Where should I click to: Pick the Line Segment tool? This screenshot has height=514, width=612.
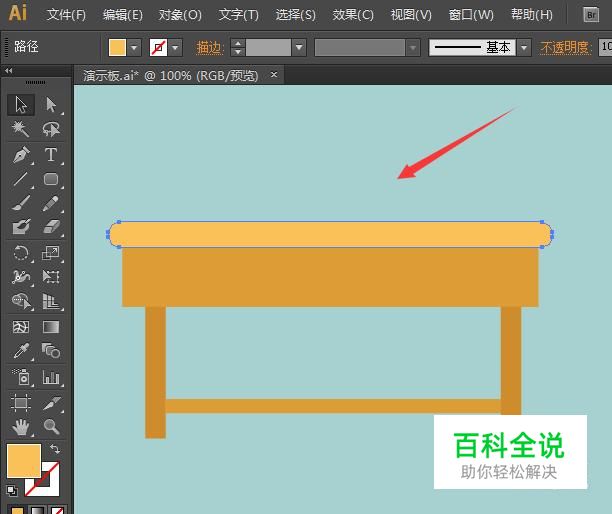20,179
